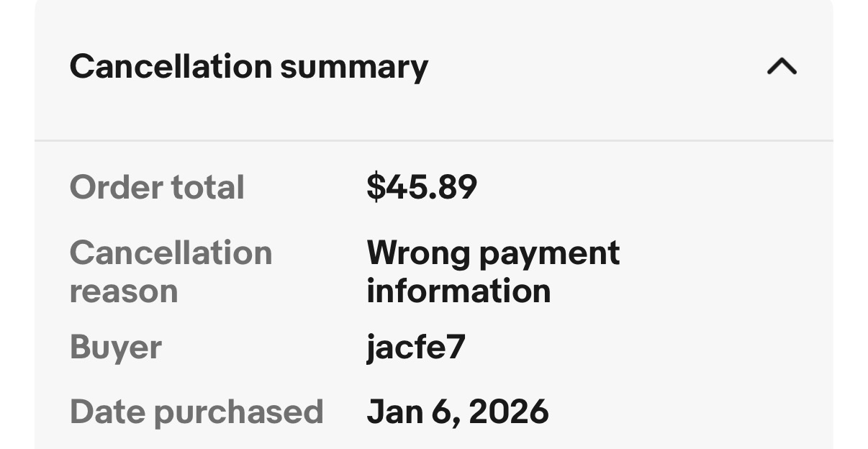The image size is (868, 449).
Task: Select the Order total label
Action: [x=157, y=187]
